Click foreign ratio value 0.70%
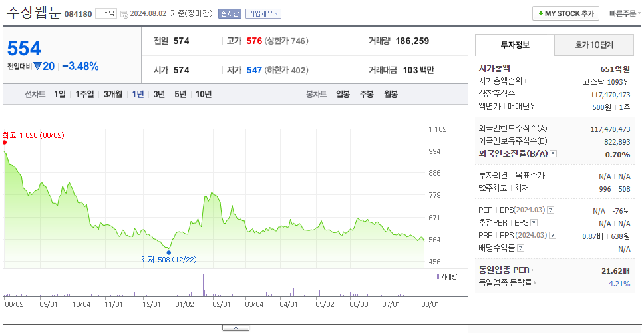The image size is (644, 333). (x=617, y=155)
